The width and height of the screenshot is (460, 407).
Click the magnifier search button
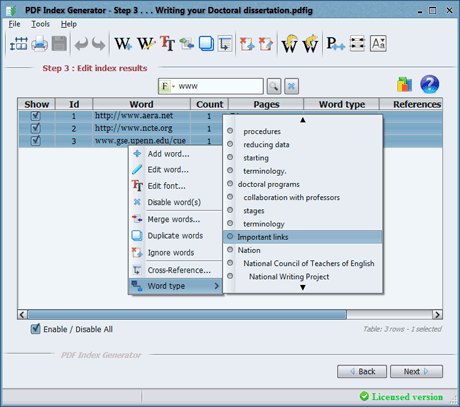coord(273,87)
